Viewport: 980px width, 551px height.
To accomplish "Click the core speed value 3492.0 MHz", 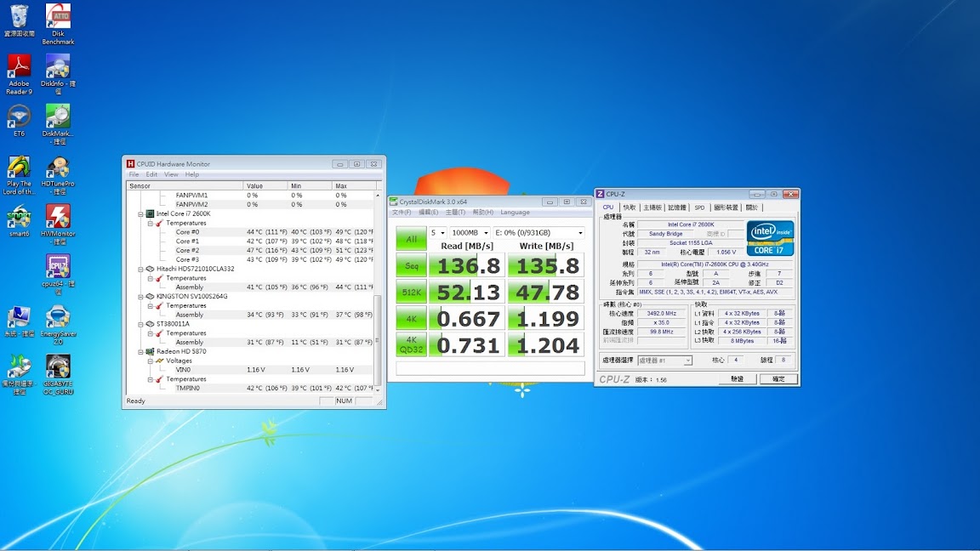I will click(x=661, y=314).
